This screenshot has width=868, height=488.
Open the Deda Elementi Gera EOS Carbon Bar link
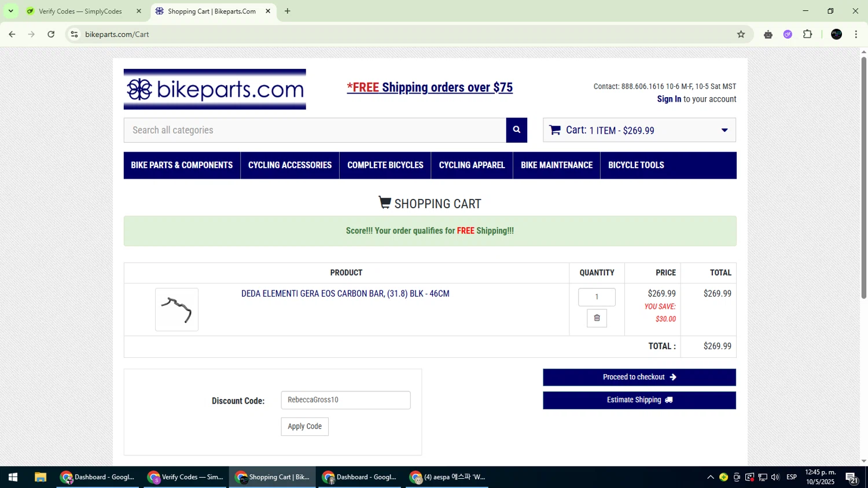tap(345, 294)
